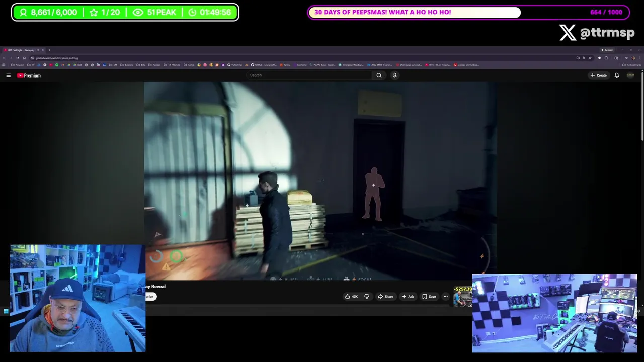Click the YouTube video player area
644x362 pixels.
(320, 181)
